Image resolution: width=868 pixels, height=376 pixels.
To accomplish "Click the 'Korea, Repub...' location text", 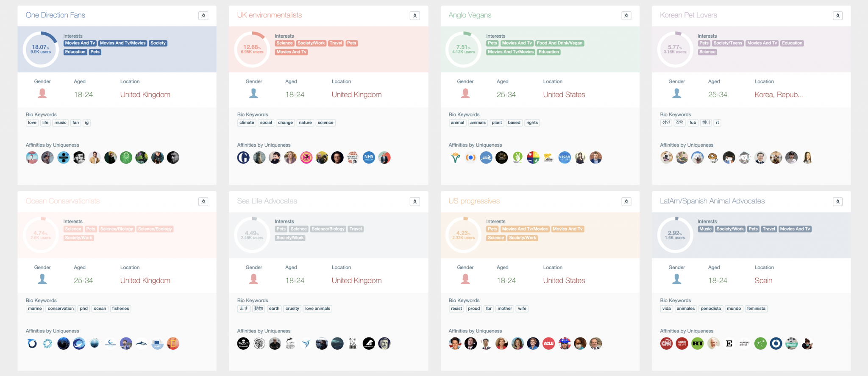I will [779, 95].
